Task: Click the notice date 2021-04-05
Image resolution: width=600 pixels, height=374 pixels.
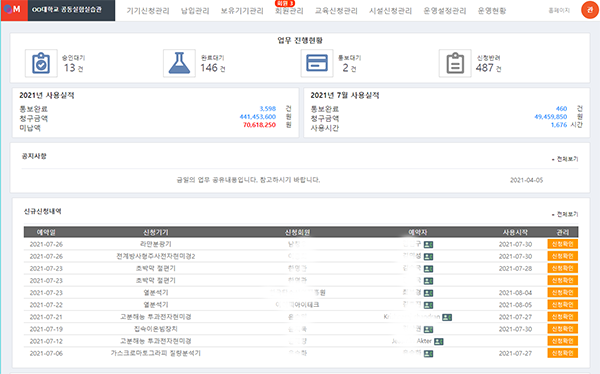Action: click(x=526, y=180)
